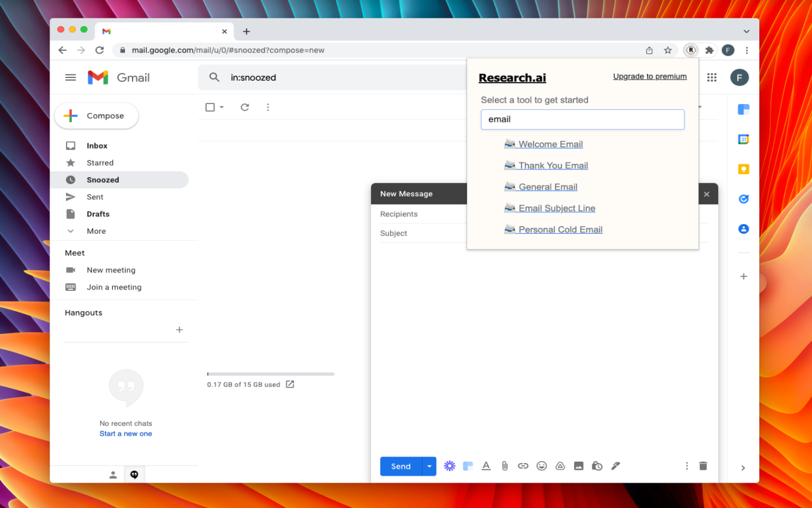The width and height of the screenshot is (812, 508).
Task: Open the Hangouts contacts person tab
Action: click(x=113, y=474)
